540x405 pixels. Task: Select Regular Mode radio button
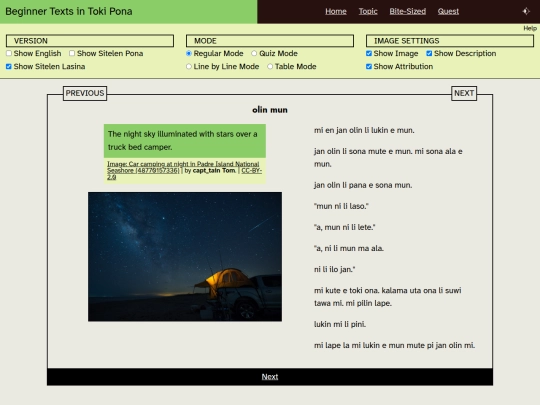coord(189,53)
